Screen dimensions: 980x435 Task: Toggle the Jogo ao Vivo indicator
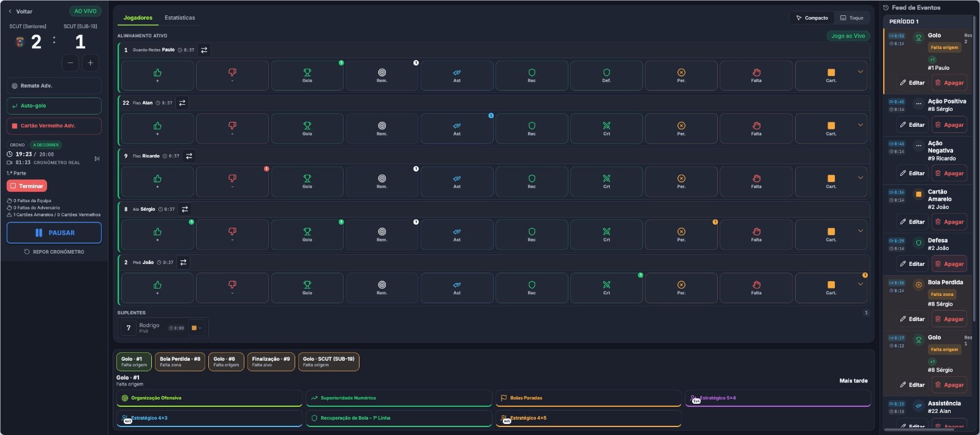pos(848,36)
